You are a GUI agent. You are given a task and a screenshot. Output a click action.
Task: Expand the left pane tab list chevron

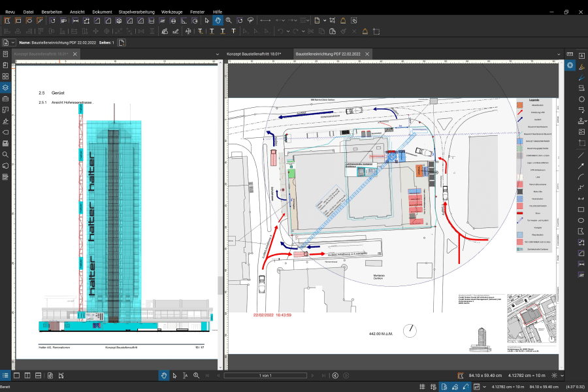(218, 54)
